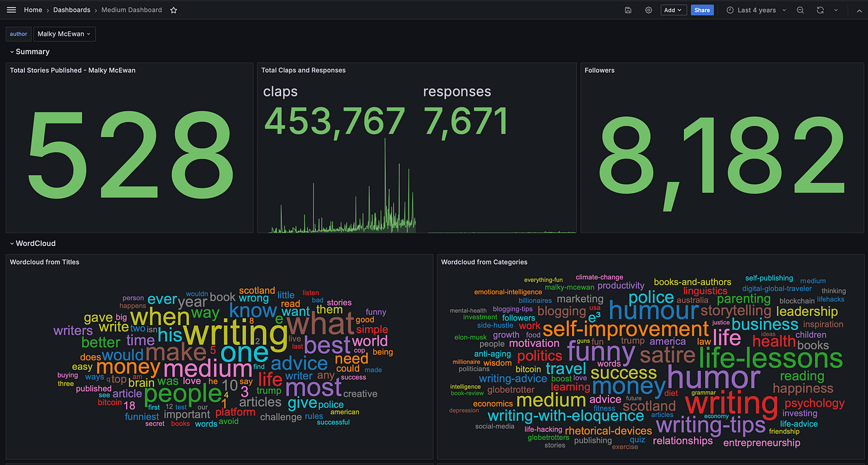
Task: Click the word 'police' in Categories wordcloud
Action: (651, 297)
